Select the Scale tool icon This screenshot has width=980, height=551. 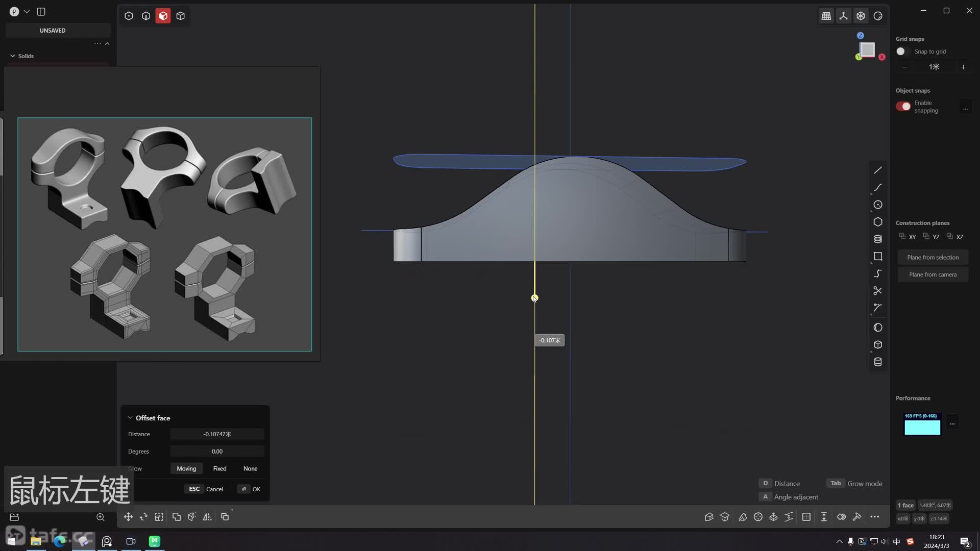159,517
